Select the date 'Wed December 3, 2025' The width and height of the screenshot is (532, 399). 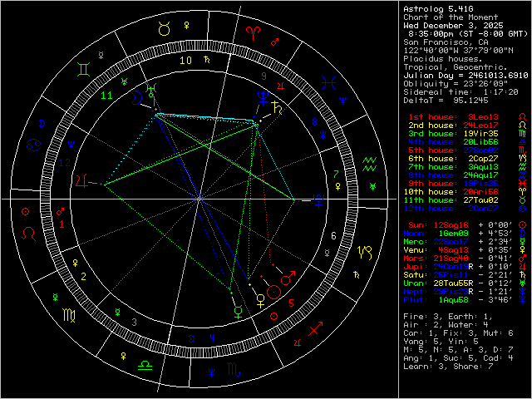point(453,26)
